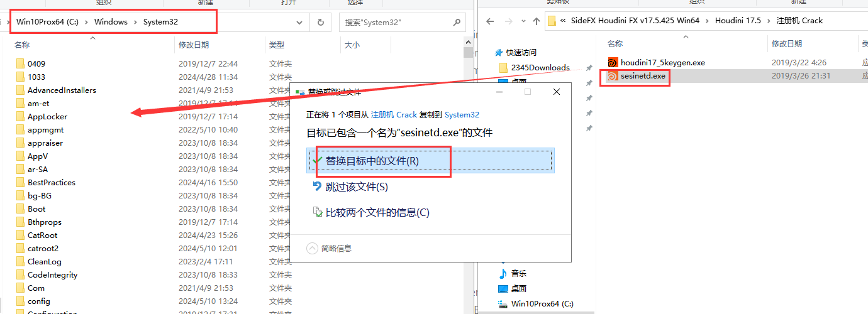Click the search magnifier in System32 search box
Image resolution: width=868 pixels, height=314 pixels.
[x=457, y=22]
